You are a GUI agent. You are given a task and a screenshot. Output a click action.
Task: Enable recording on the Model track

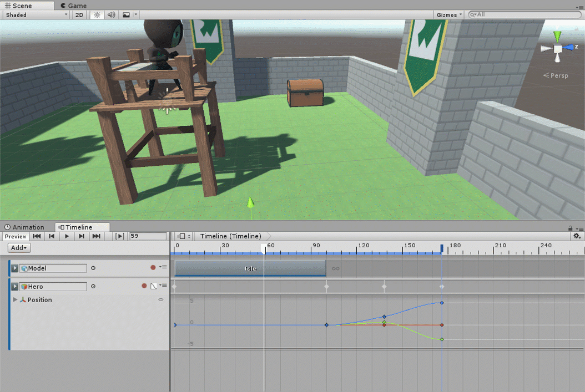[x=153, y=268]
